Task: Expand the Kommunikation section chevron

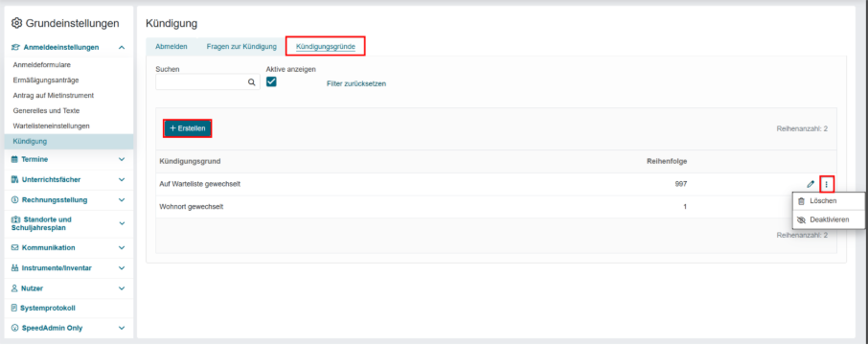Action: click(x=122, y=247)
